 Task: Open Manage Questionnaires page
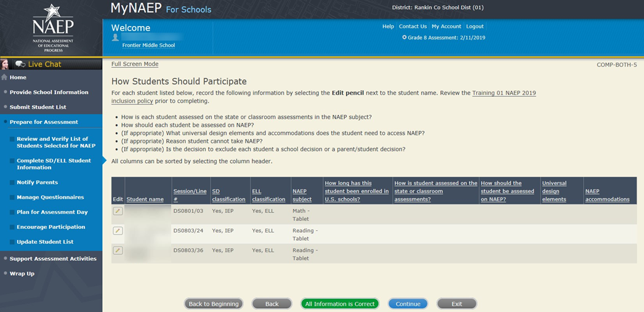50,197
